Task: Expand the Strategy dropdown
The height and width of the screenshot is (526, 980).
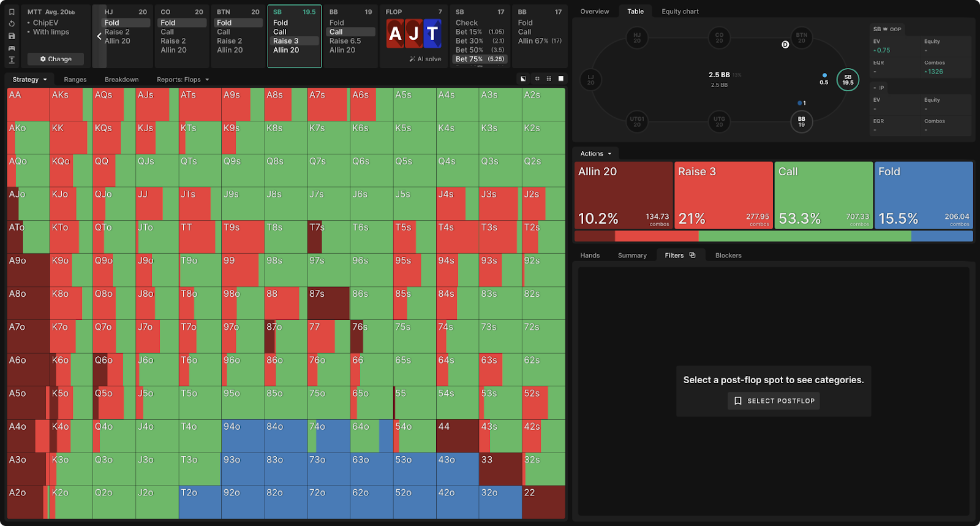Action: click(29, 80)
